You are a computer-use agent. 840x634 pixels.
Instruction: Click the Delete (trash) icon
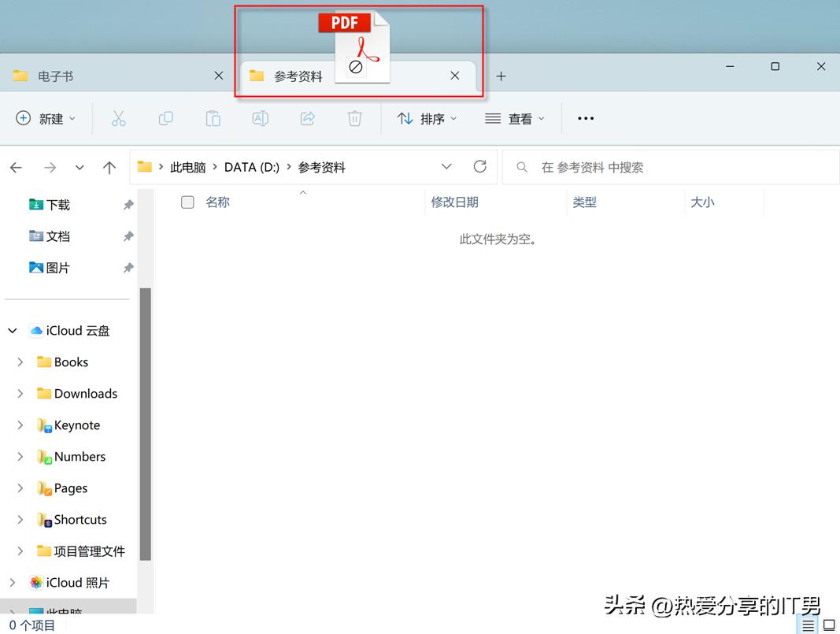click(354, 118)
